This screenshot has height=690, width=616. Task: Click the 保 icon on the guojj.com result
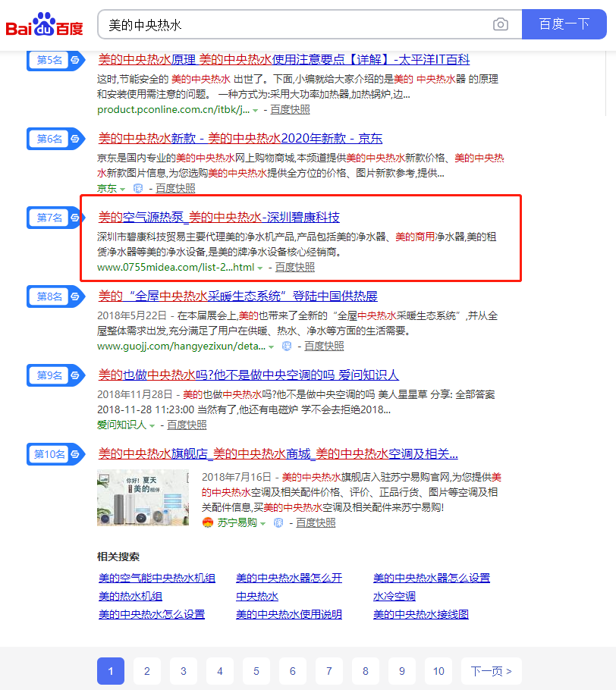tap(287, 347)
